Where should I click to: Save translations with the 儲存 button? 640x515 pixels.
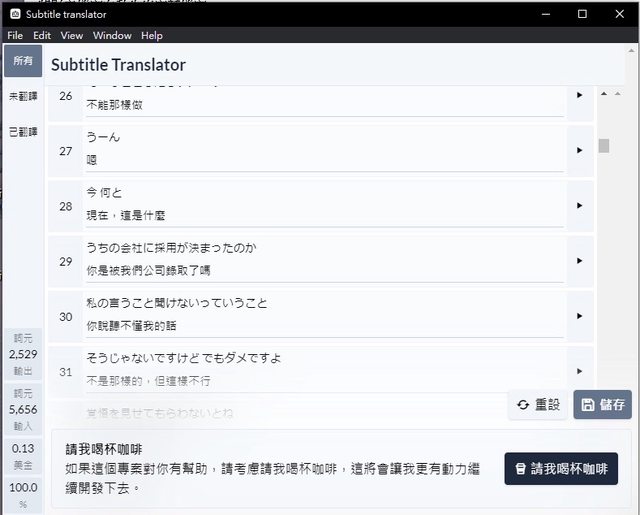[x=603, y=405]
